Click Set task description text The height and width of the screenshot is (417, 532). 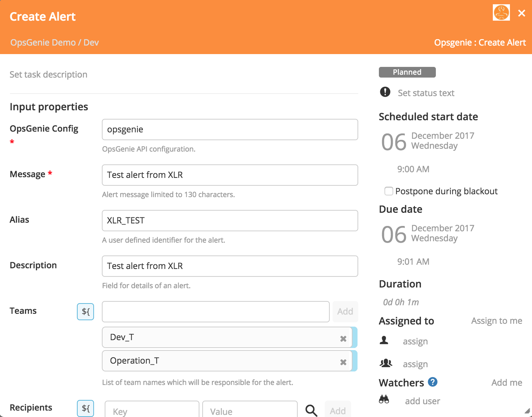coord(48,74)
